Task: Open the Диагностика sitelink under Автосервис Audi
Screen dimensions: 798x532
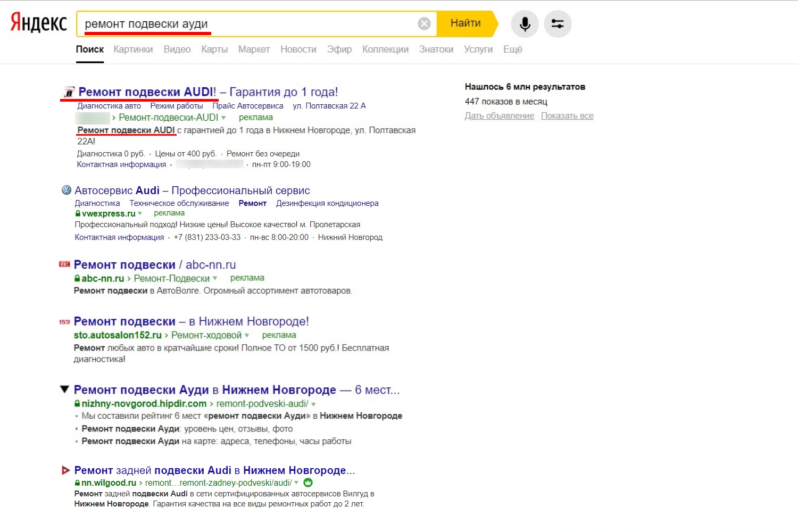Action: pos(97,203)
